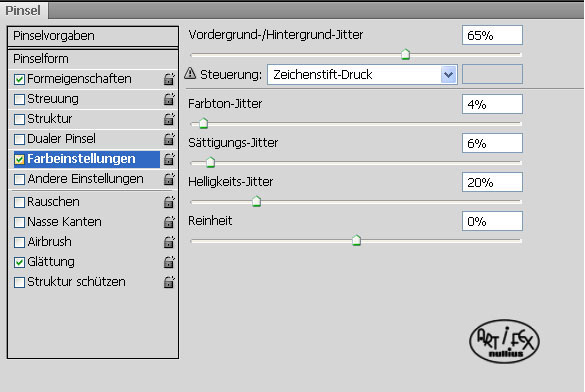Image resolution: width=585 pixels, height=392 pixels.
Task: Click the lock icon beside Andere Einstellungen
Action: point(169,179)
